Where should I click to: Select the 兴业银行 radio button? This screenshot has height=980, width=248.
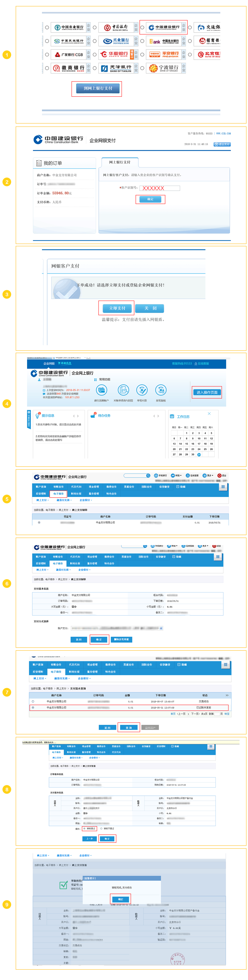(x=95, y=41)
